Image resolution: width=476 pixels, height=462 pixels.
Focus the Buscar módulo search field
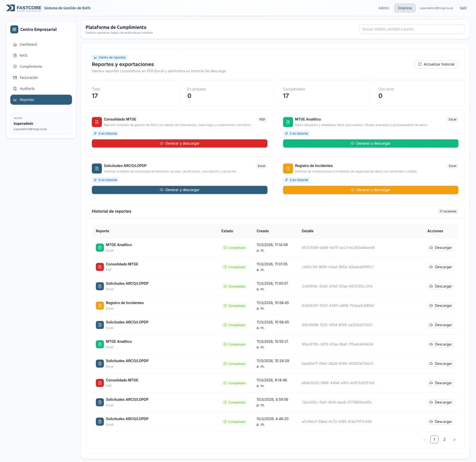point(412,29)
